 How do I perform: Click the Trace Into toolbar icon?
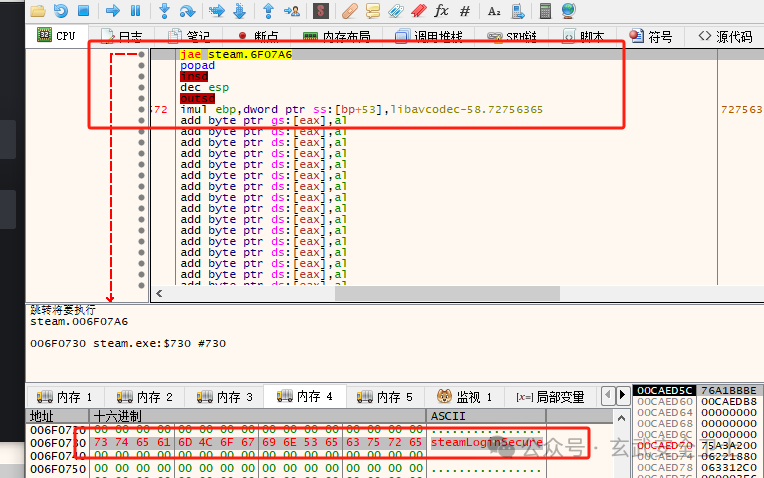click(216, 10)
